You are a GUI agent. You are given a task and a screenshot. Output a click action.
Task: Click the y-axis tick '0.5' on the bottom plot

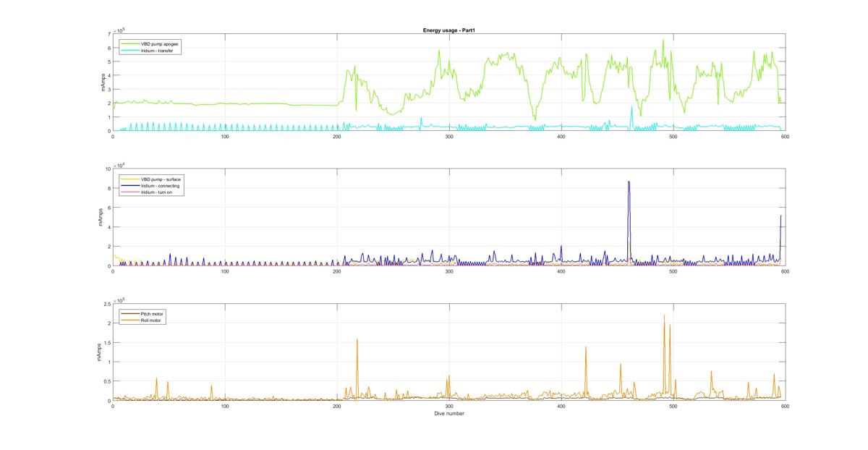[x=106, y=381]
